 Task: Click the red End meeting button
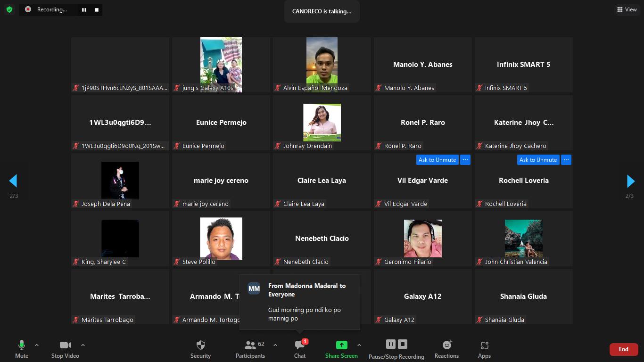point(623,349)
